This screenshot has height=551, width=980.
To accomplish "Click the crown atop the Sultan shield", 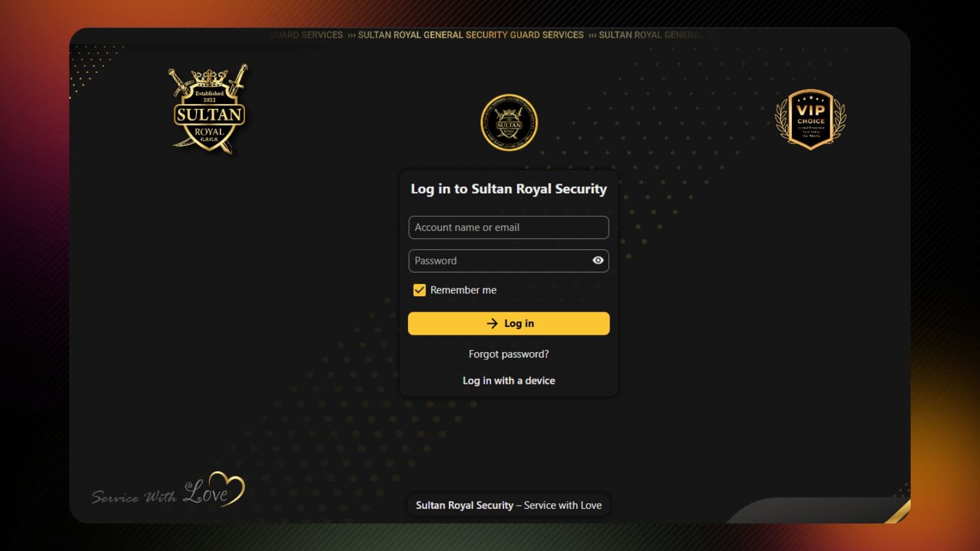I will tap(209, 78).
